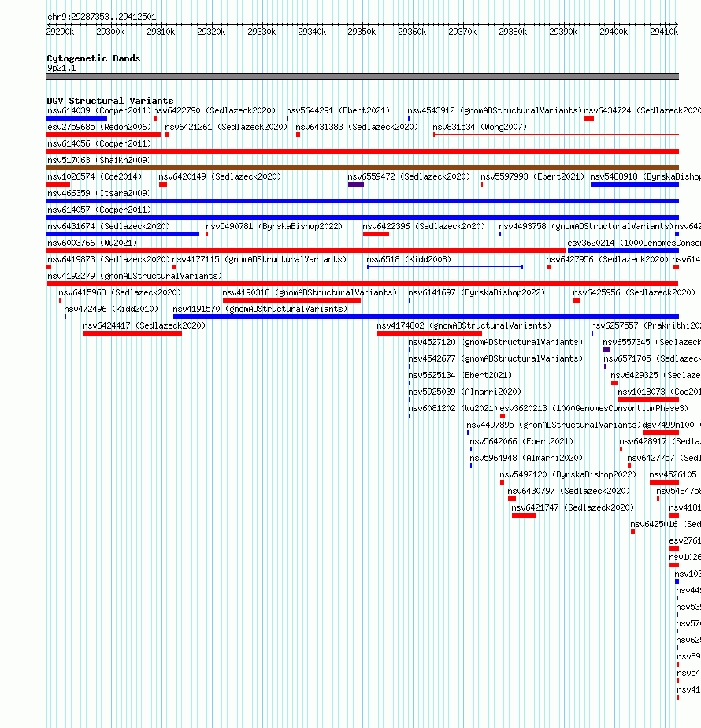Select the blue bar under nsv614039
This screenshot has width=701, height=728.
click(77, 118)
